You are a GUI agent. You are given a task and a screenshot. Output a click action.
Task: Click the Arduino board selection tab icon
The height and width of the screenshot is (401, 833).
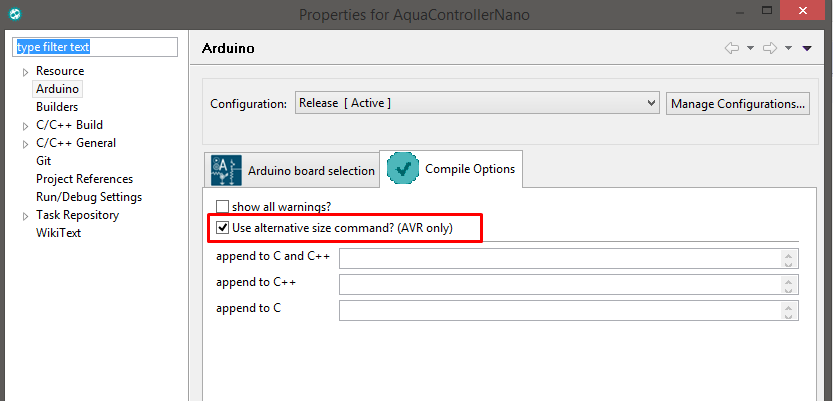226,170
